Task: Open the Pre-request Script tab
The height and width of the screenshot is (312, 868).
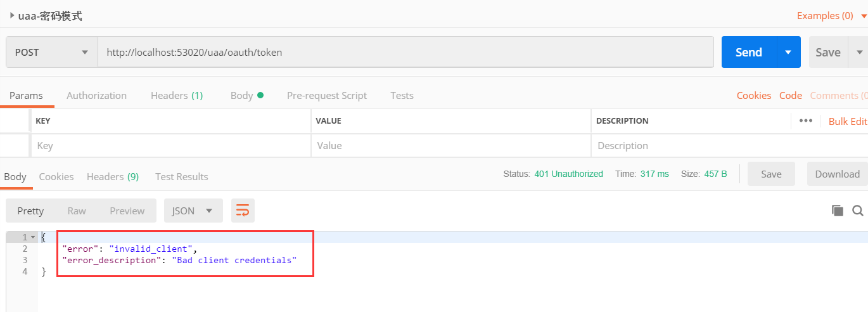Action: [x=327, y=95]
